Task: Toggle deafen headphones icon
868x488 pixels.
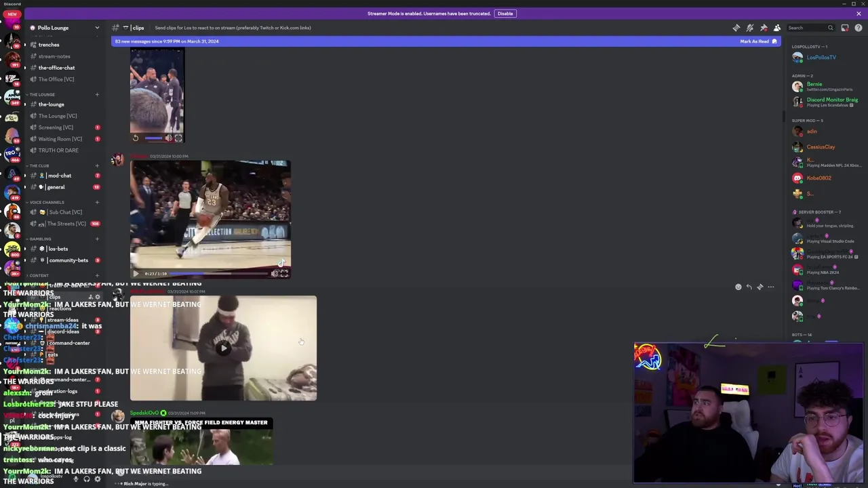Action: (87, 479)
